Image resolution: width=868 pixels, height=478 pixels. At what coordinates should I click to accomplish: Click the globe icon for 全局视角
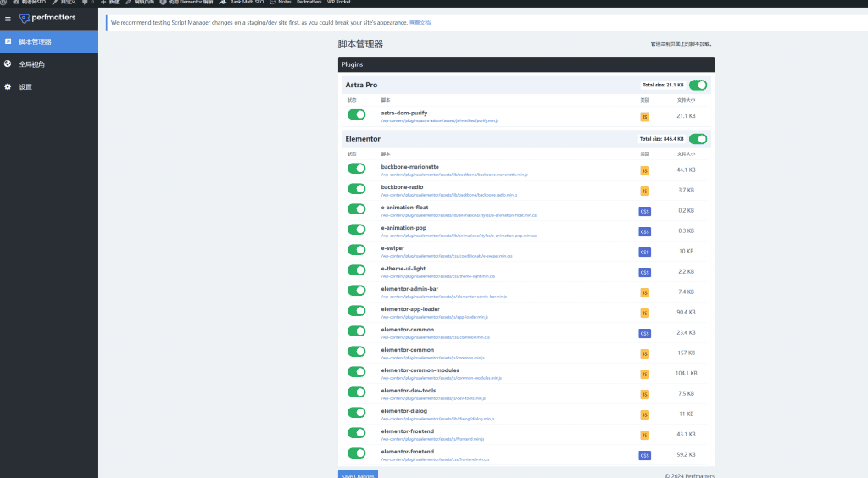pos(8,64)
